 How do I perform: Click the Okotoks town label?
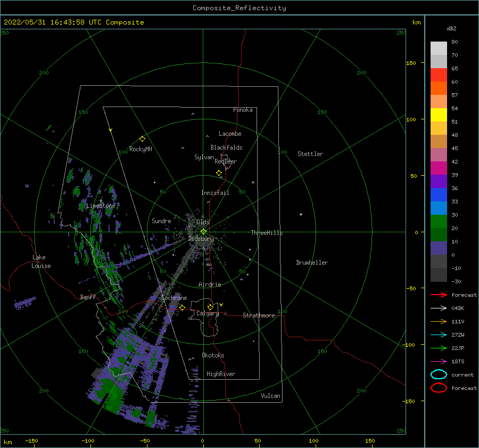213,355
